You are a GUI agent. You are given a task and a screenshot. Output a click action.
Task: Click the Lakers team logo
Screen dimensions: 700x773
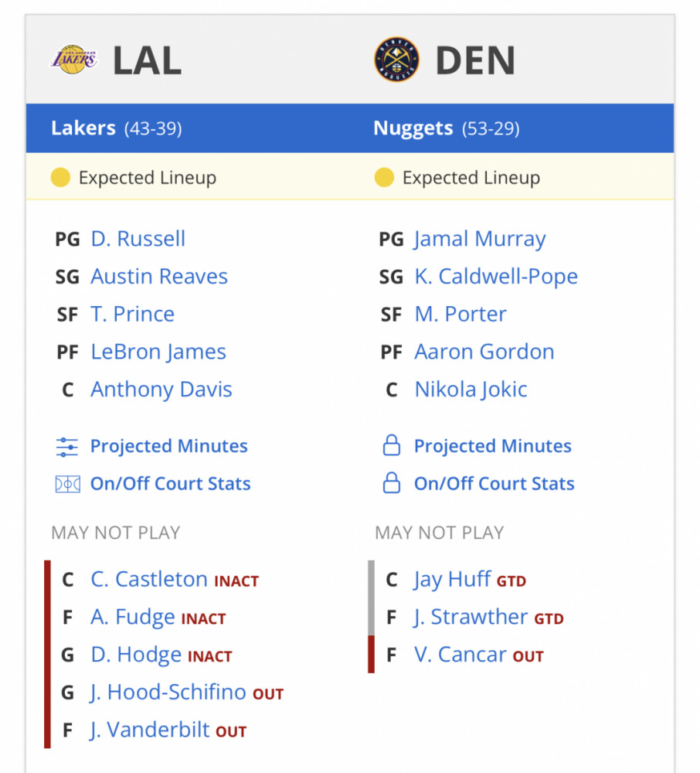(74, 60)
